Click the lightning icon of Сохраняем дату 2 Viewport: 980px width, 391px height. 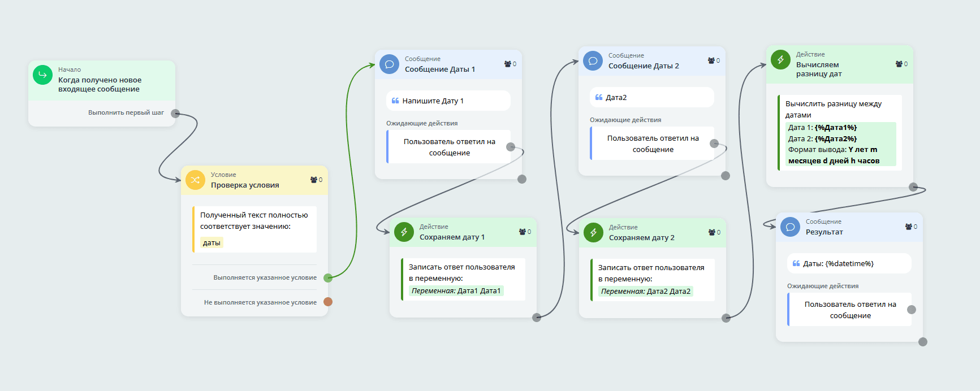click(x=593, y=232)
